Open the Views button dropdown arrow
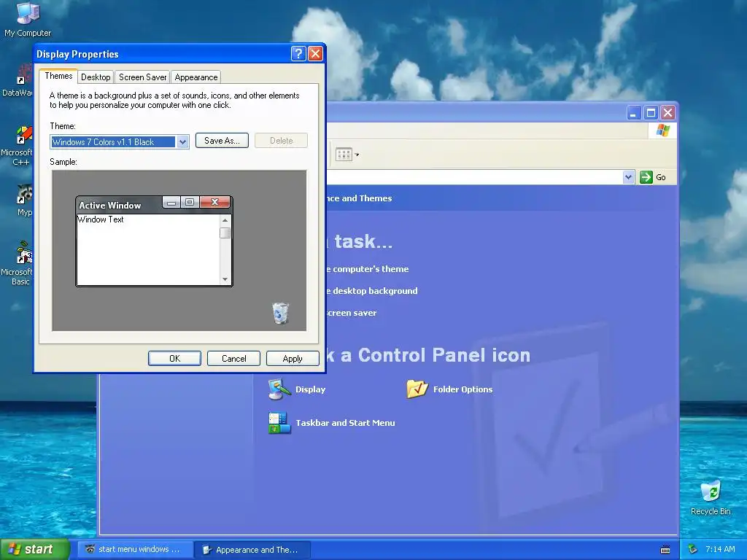The height and width of the screenshot is (560, 747). pyautogui.click(x=357, y=155)
